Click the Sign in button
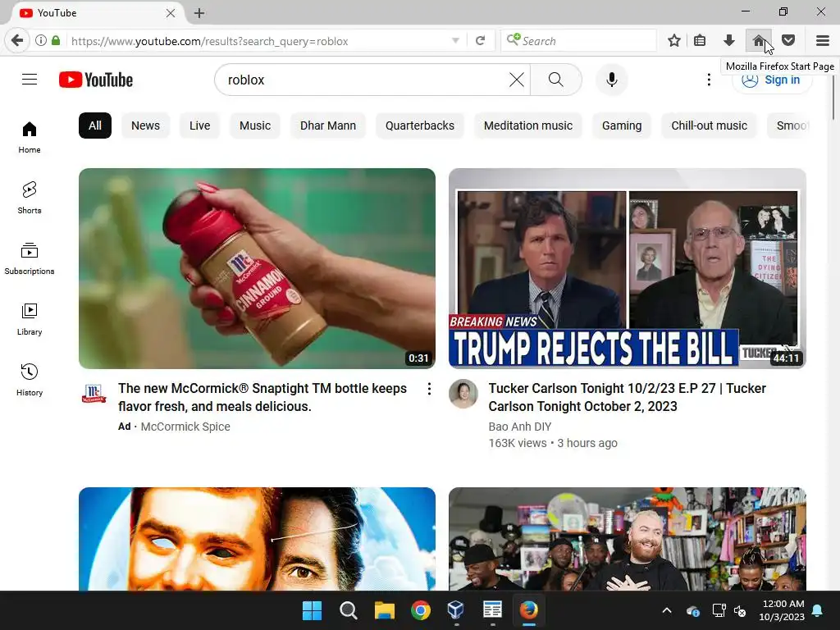Screen dimensions: 840x630 (x=772, y=80)
